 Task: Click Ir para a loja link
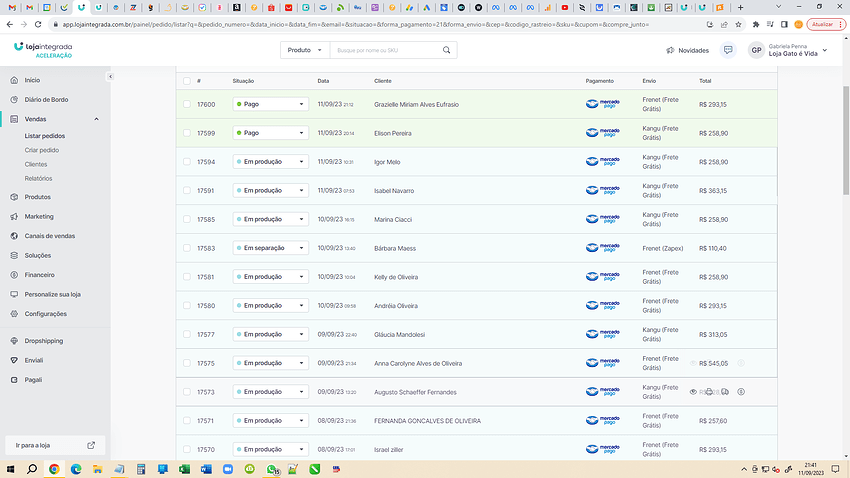pyautogui.click(x=55, y=445)
